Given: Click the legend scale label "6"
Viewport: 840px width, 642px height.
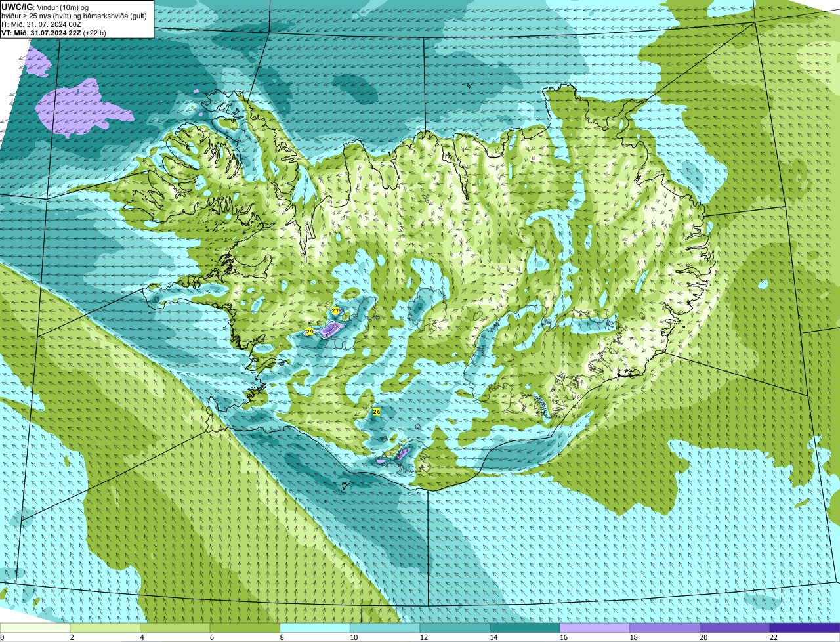Looking at the screenshot, I should tap(212, 637).
